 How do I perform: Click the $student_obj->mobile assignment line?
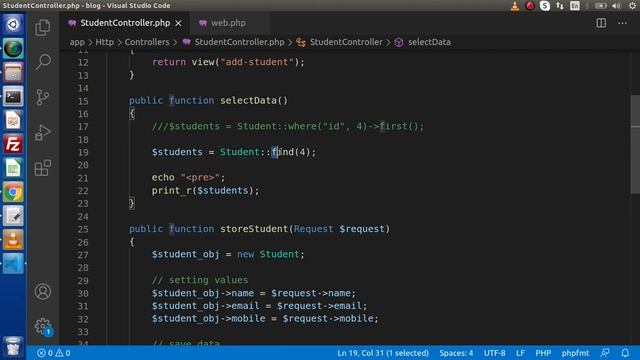[x=265, y=318]
